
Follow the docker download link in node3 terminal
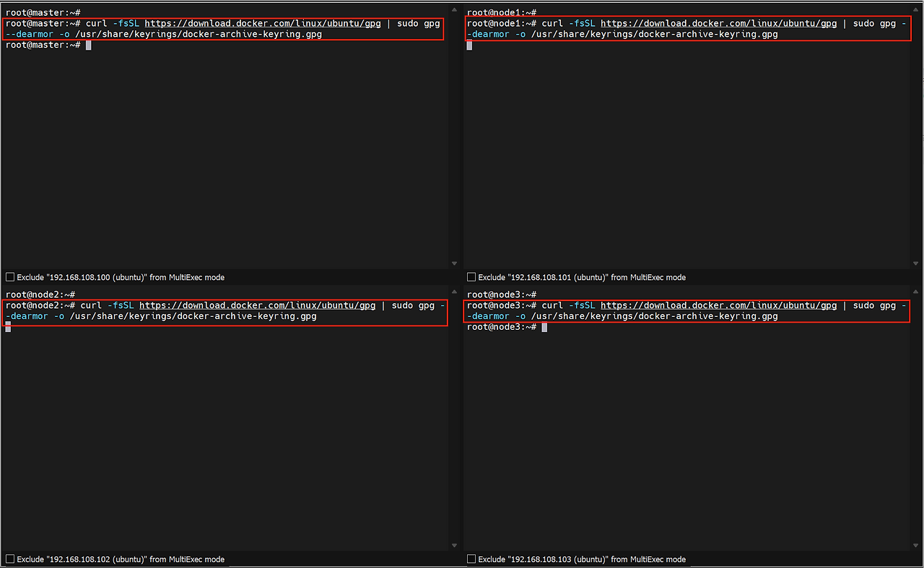click(718, 305)
